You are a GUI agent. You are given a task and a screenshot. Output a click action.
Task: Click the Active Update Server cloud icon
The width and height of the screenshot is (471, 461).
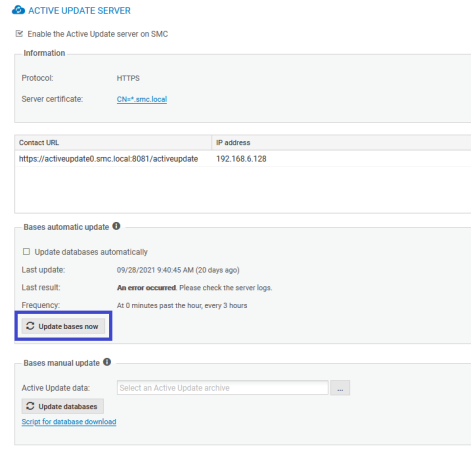[x=18, y=10]
